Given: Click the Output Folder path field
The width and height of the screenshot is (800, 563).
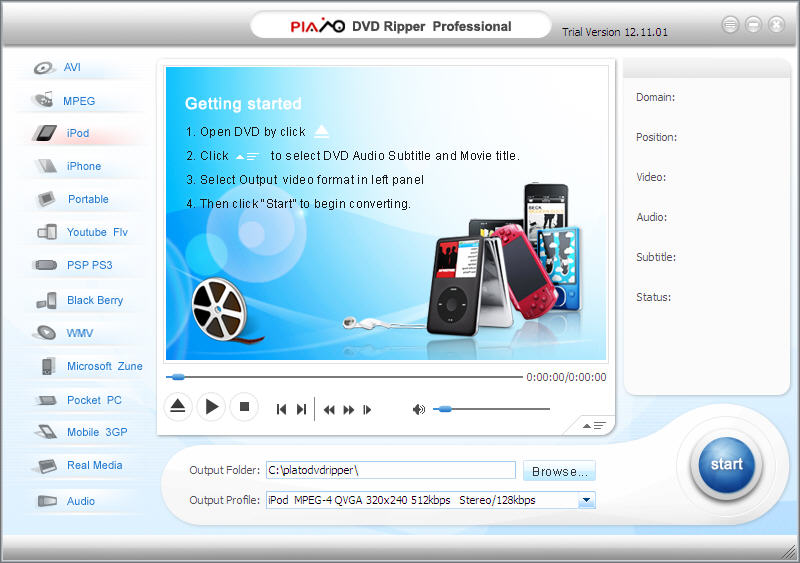Looking at the screenshot, I should click(x=391, y=470).
